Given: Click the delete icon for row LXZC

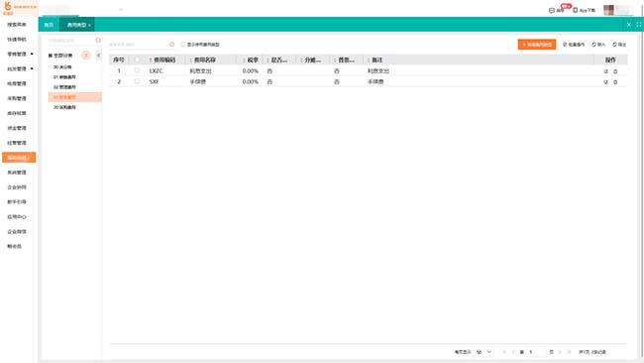Looking at the screenshot, I should [615, 71].
